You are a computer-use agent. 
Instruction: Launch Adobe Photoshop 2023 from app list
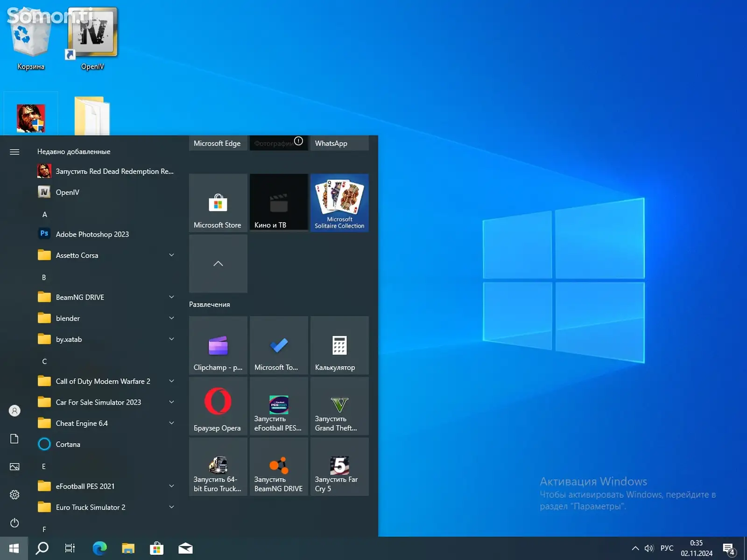tap(106, 234)
